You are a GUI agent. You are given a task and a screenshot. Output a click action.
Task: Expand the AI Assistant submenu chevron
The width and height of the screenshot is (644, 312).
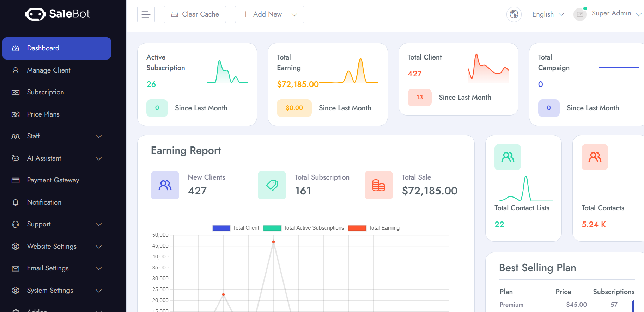pyautogui.click(x=99, y=158)
